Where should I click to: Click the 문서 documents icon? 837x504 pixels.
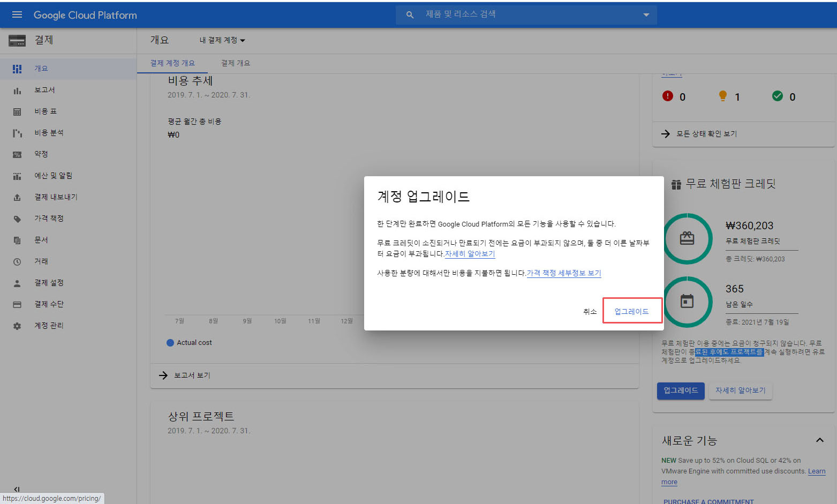click(x=17, y=240)
